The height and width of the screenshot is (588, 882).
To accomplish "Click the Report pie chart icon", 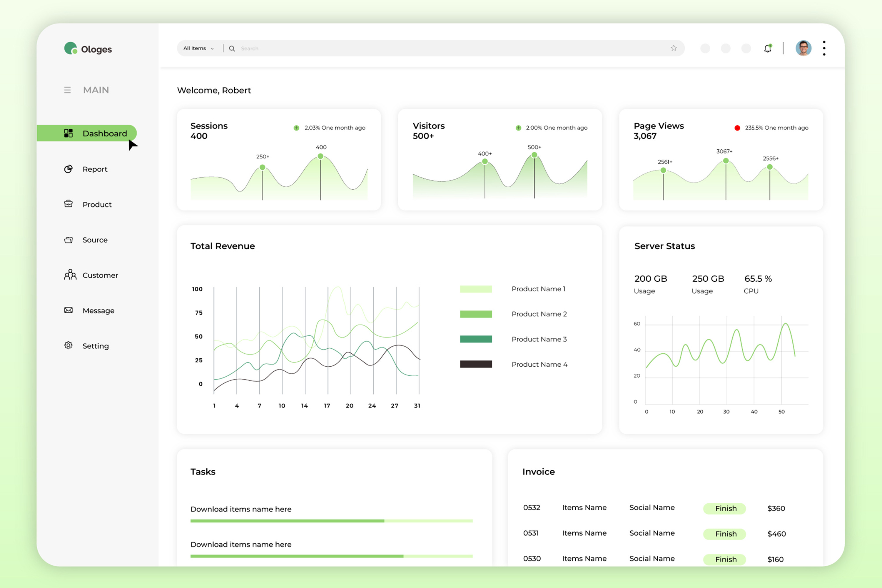I will point(68,169).
